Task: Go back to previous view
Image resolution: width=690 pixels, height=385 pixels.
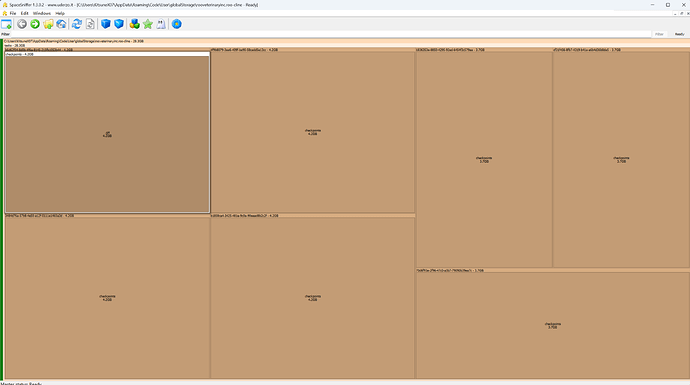Action: click(22, 24)
